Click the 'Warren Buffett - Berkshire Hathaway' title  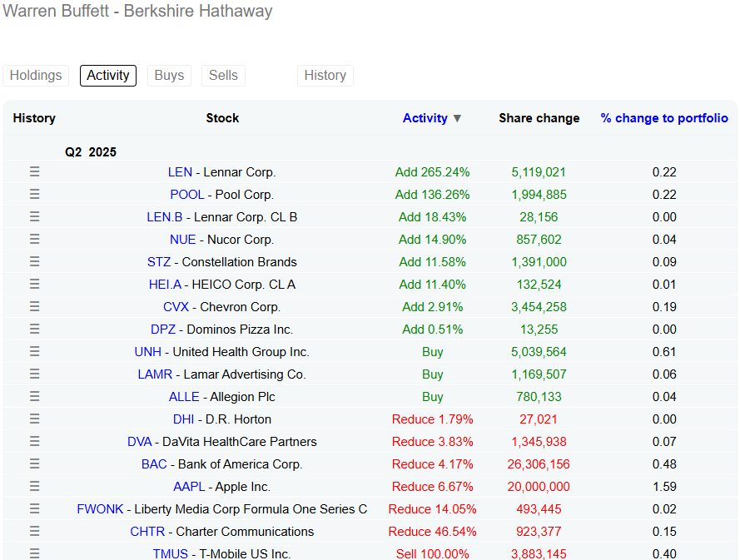[138, 11]
